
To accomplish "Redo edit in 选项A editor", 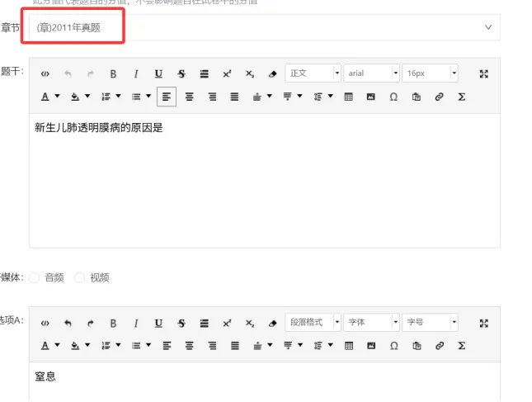I will [x=90, y=324].
